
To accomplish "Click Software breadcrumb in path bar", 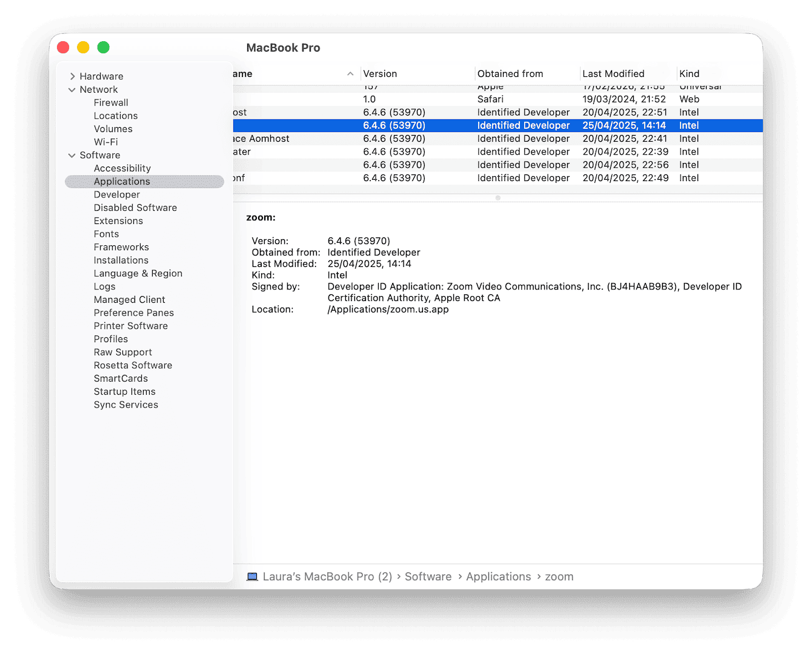I will [x=428, y=577].
